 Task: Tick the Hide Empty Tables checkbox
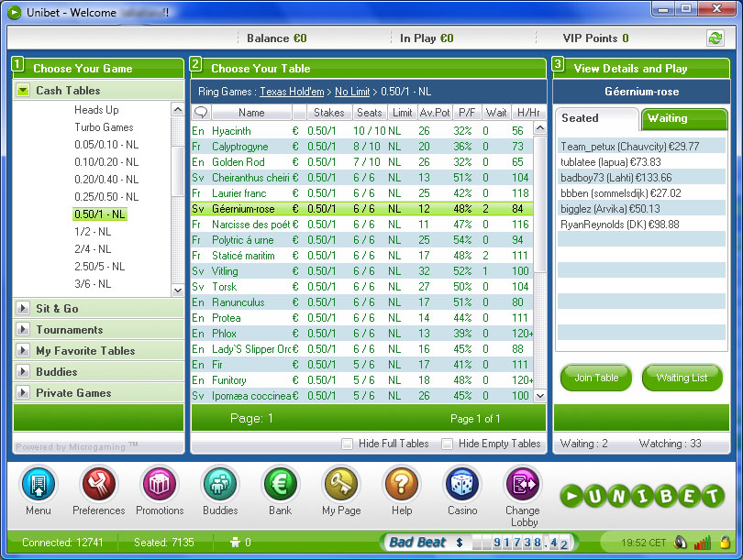[x=447, y=444]
